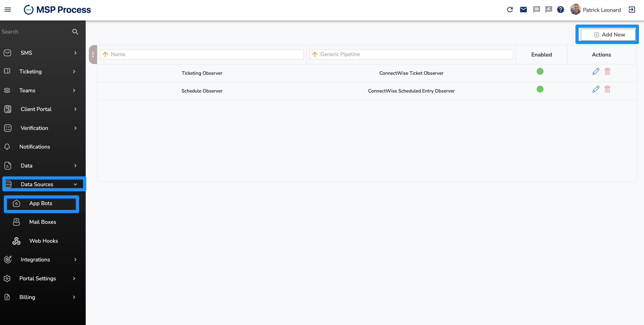The width and height of the screenshot is (644, 325).
Task: Click the Add New button
Action: click(608, 34)
